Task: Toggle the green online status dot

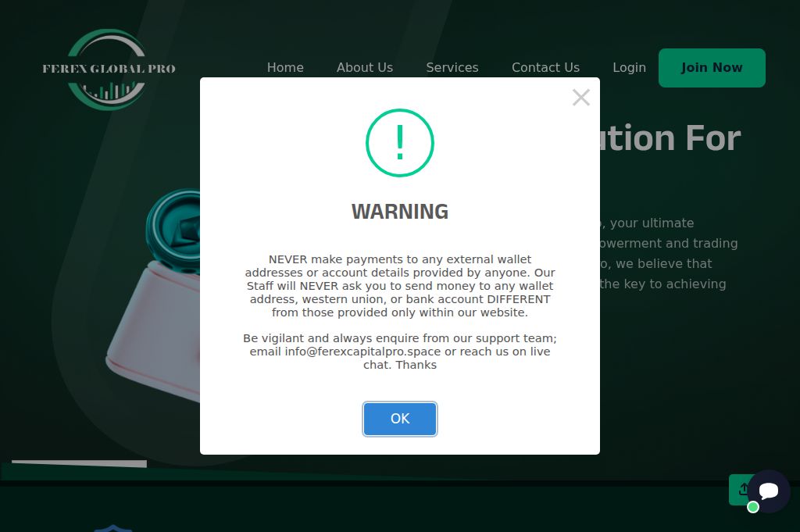Action: coord(752,507)
